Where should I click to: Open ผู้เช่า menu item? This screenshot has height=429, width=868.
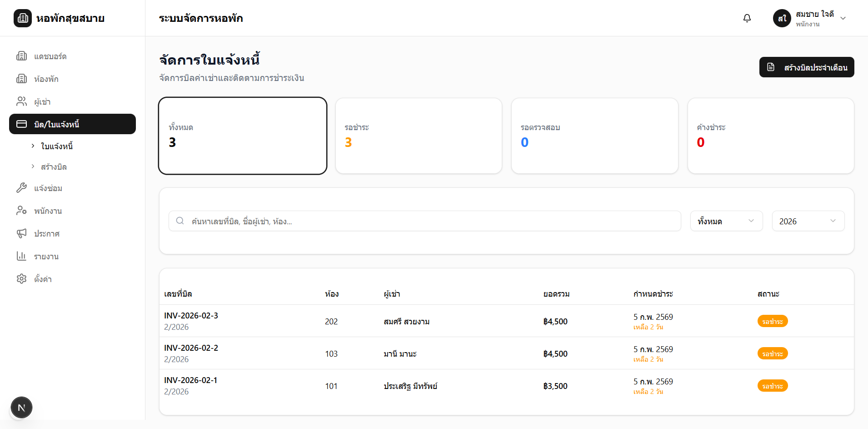pos(72,101)
